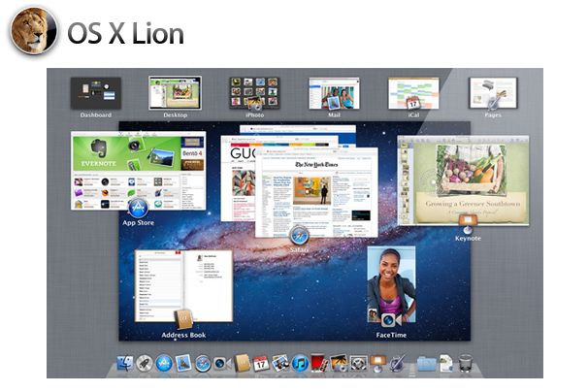Viewport: 588px width, 392px height.
Task: Open the Mail stamp icon in the Dock
Action: [x=183, y=363]
